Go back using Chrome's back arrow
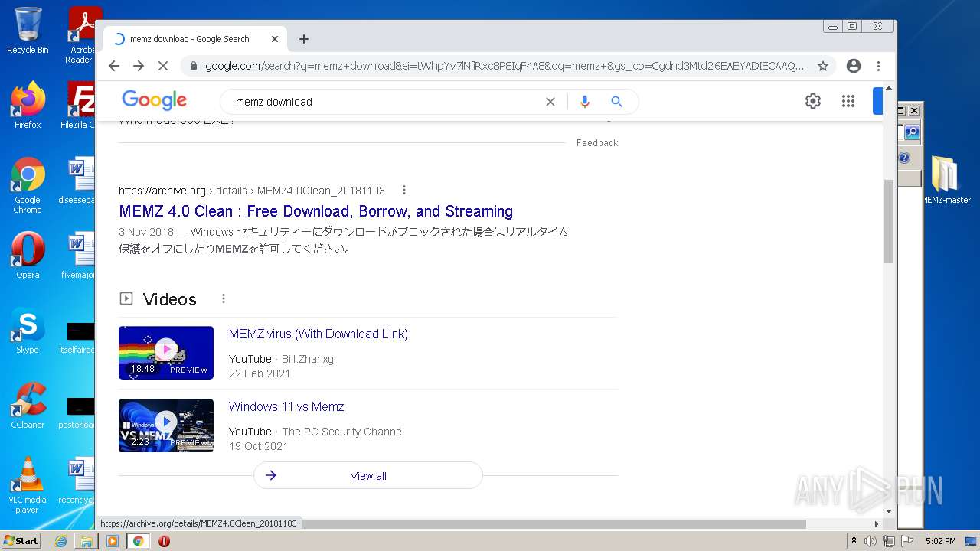The width and height of the screenshot is (980, 551). tap(114, 66)
